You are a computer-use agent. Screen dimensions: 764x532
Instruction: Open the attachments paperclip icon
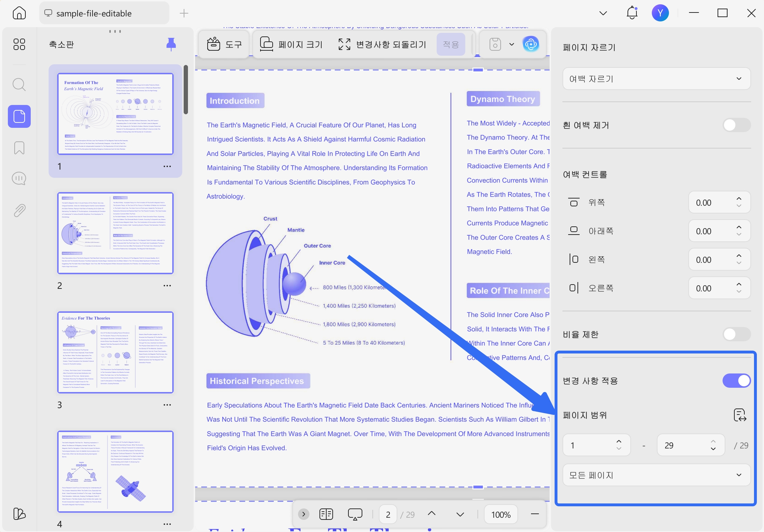(19, 211)
